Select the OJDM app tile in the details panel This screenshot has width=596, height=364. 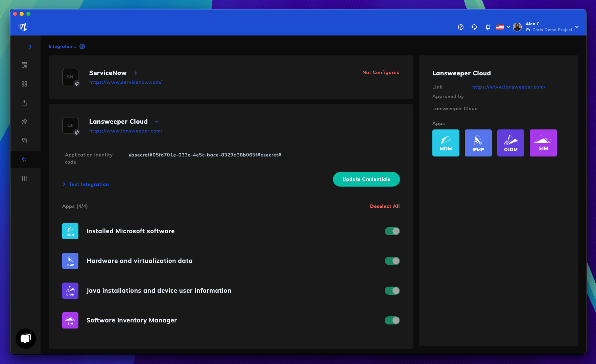click(x=511, y=143)
